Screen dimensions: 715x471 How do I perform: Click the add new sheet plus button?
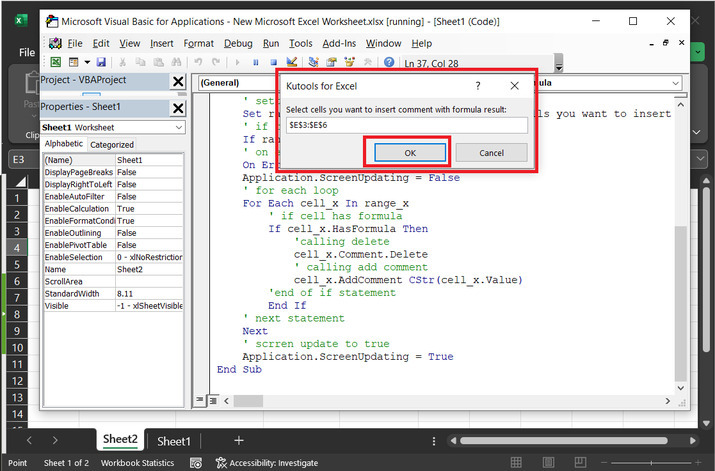[x=238, y=441]
